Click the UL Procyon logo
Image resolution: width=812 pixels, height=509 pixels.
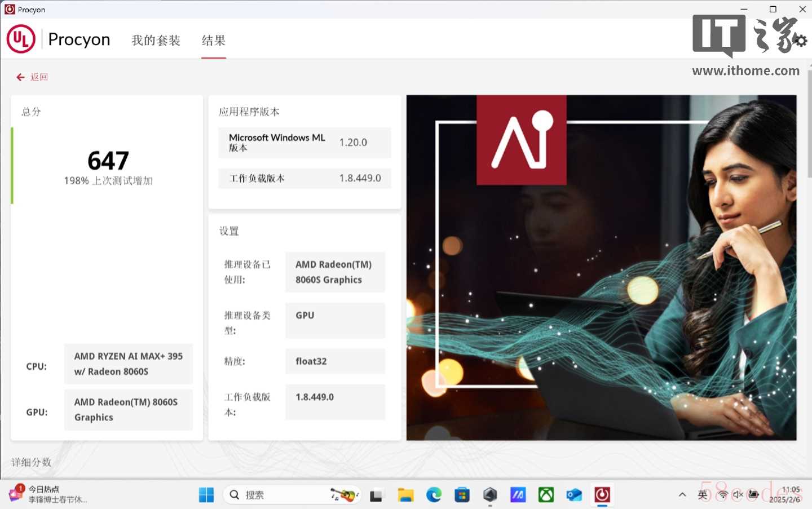coord(21,39)
